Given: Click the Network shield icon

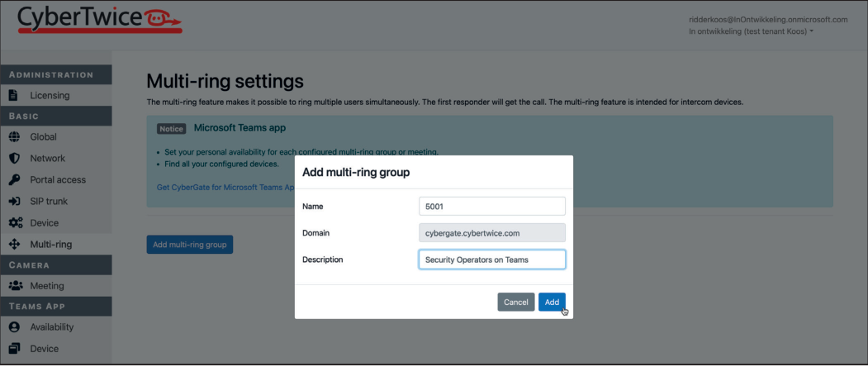Looking at the screenshot, I should click(x=14, y=159).
